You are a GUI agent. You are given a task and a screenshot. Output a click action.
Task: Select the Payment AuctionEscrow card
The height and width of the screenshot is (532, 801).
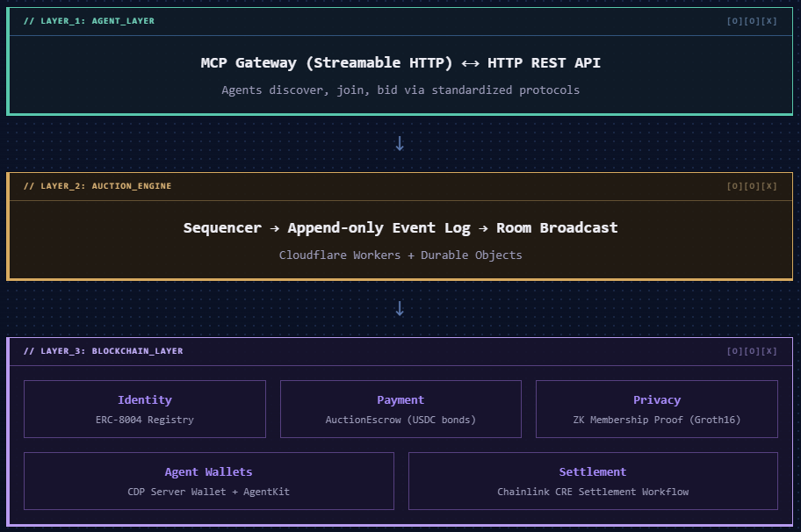pyautogui.click(x=400, y=409)
